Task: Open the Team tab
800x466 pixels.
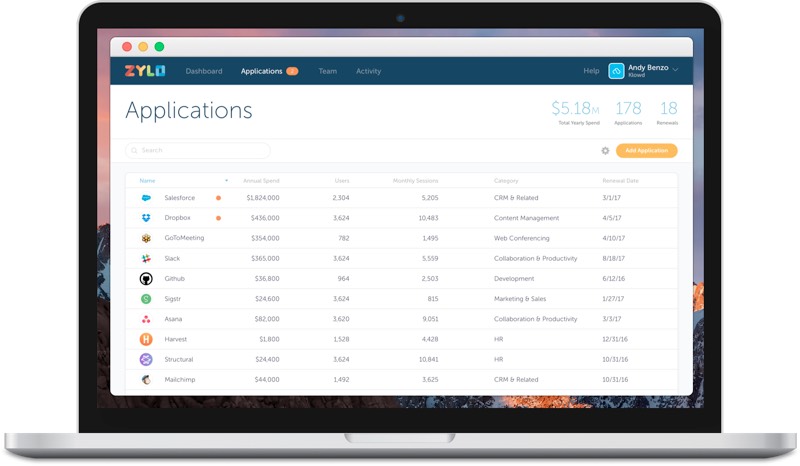Action: pos(327,71)
